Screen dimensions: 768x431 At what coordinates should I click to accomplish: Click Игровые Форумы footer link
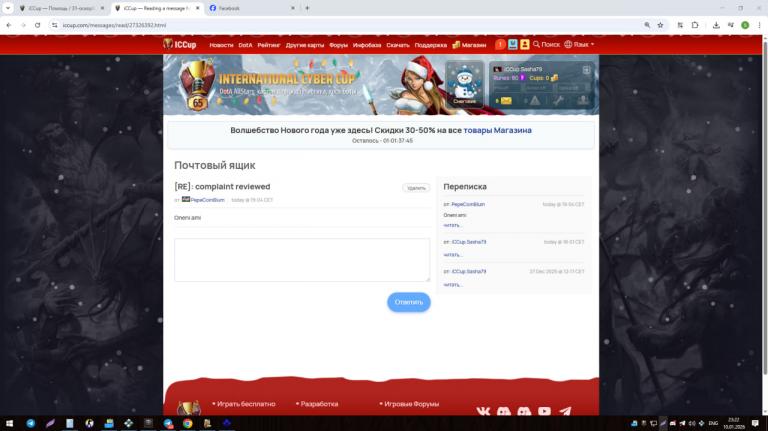point(411,404)
